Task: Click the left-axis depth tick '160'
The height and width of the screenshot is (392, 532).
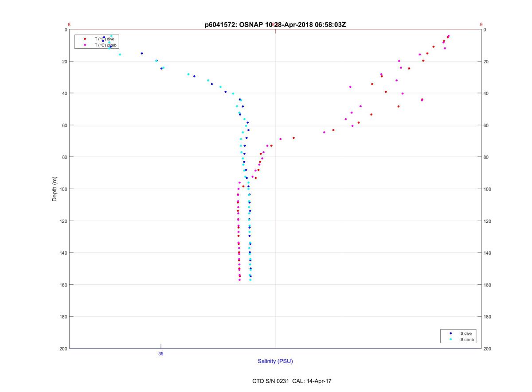Action: (x=63, y=285)
